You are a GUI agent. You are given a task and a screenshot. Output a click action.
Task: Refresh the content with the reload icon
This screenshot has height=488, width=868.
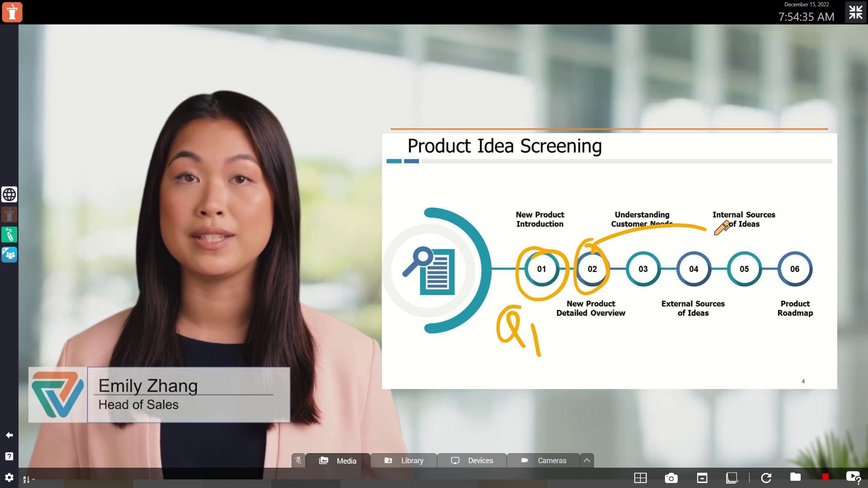click(766, 478)
